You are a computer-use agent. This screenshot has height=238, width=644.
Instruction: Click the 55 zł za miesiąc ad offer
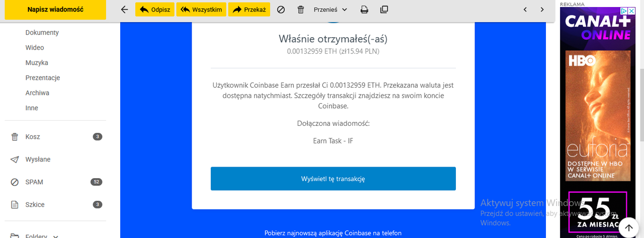(x=598, y=211)
